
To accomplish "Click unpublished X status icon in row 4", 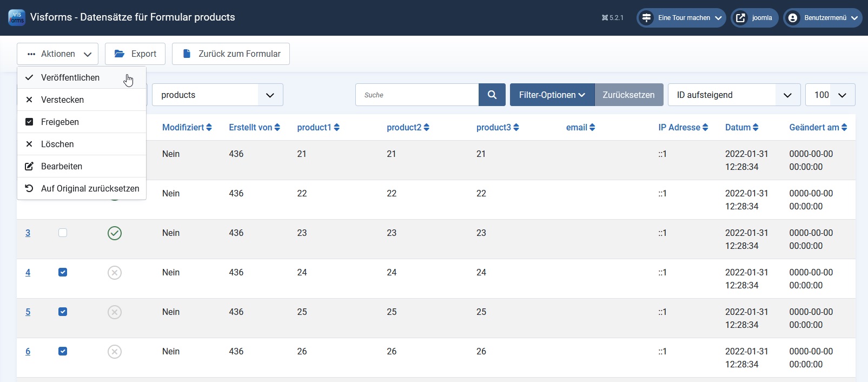I will (115, 273).
